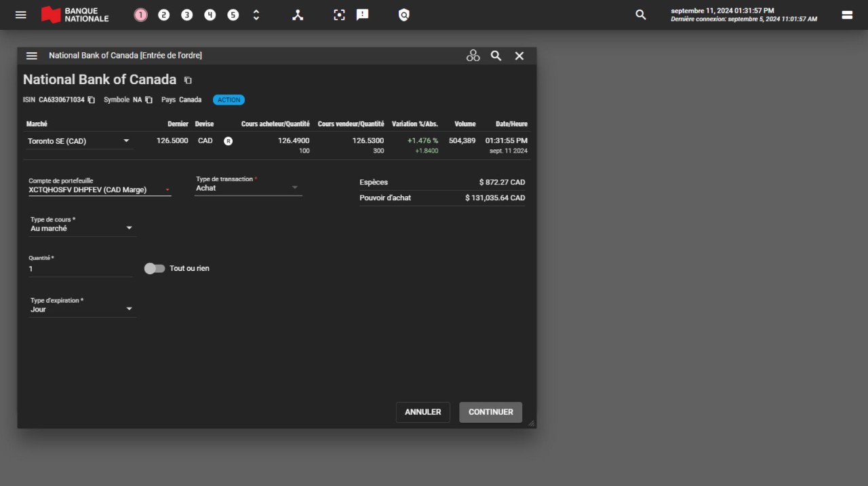Click the three-circles link icon in window header
Viewport: 868px width, 486px height.
pyautogui.click(x=473, y=56)
